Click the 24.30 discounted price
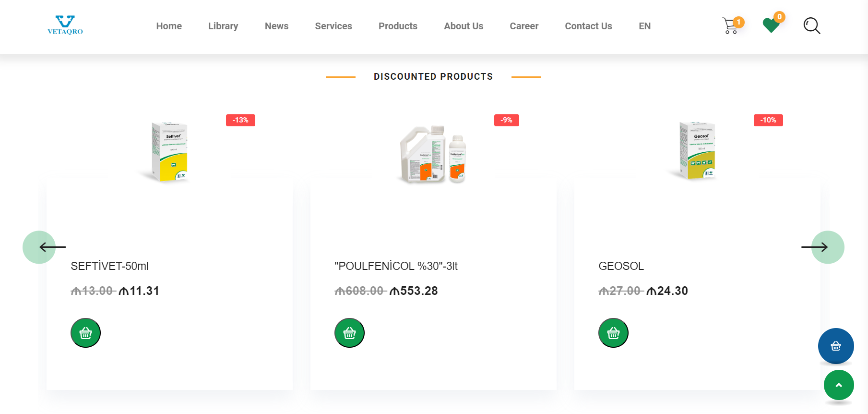This screenshot has width=868, height=414. 667,291
